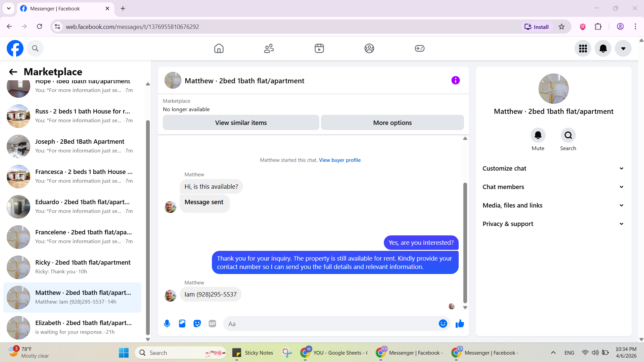
Task: Open a new browser tab
Action: 123,8
